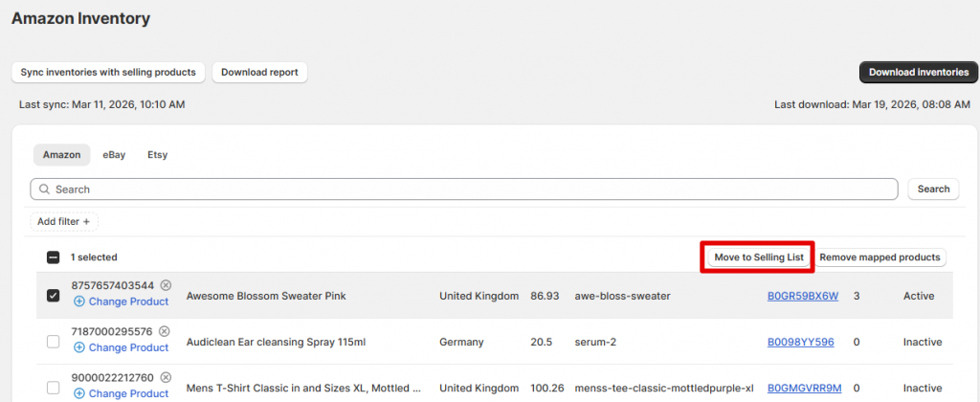Select the Audiclean Ear cleansing Spray checkbox
980x402 pixels.
[x=53, y=342]
